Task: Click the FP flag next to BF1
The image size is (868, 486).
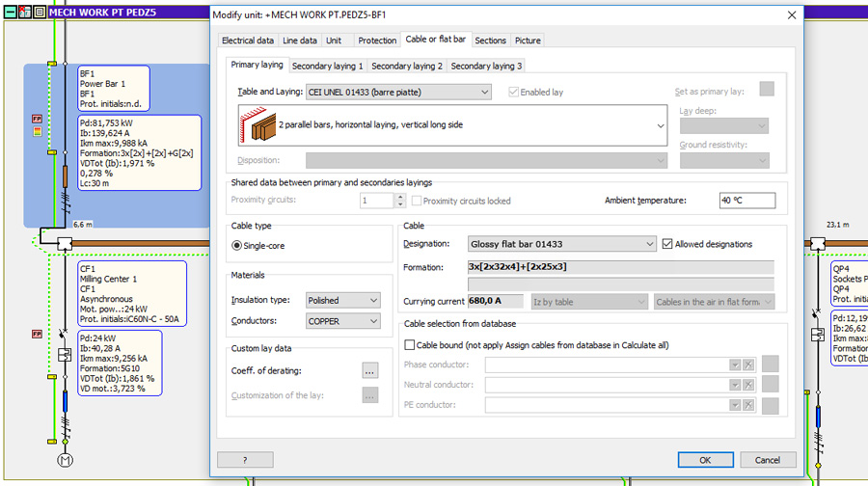Action: 38,119
